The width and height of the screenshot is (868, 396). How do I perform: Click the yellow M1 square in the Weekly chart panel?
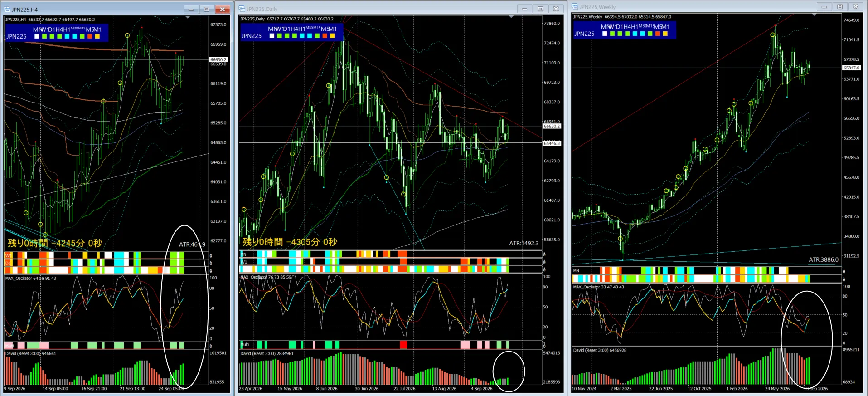(x=665, y=34)
